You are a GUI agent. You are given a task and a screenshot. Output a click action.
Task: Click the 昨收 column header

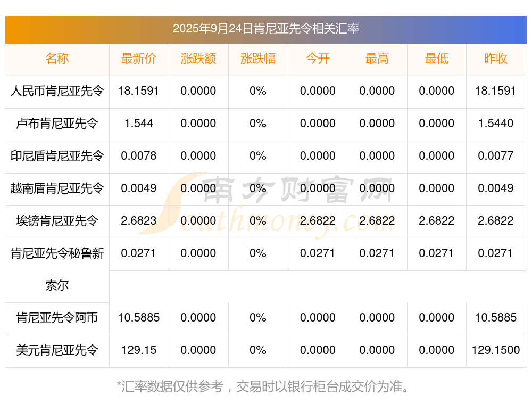(x=496, y=59)
